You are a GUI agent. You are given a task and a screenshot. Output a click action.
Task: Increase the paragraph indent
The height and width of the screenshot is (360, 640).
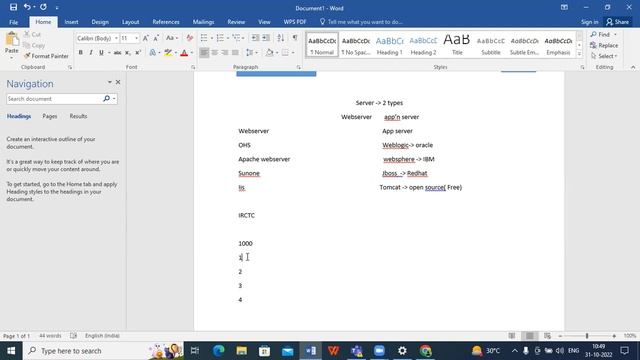coord(266,38)
